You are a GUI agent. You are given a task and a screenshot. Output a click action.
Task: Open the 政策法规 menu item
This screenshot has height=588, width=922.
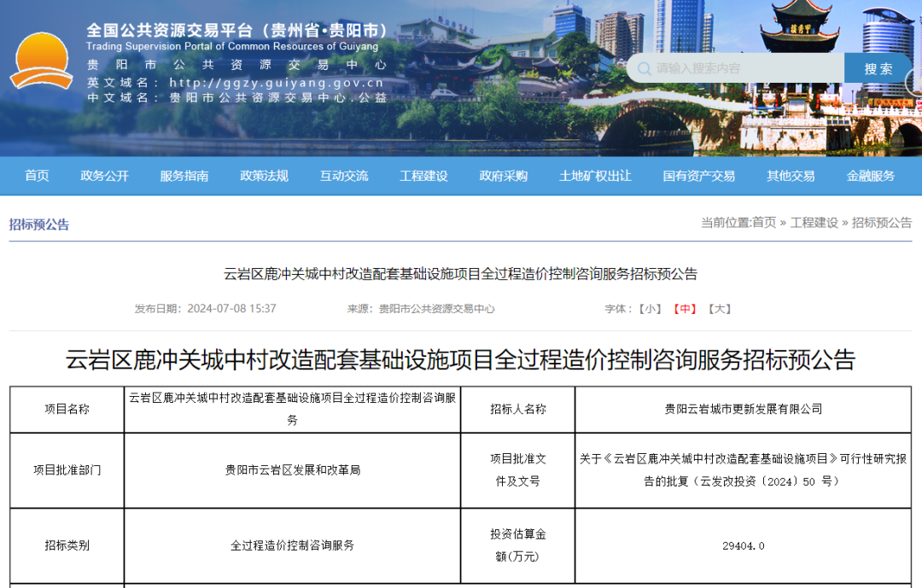pos(264,176)
